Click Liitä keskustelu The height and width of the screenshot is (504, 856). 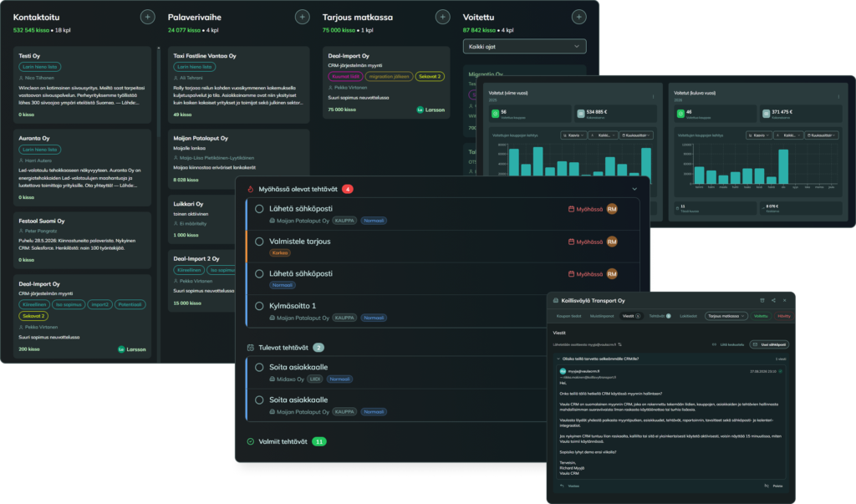click(x=728, y=344)
